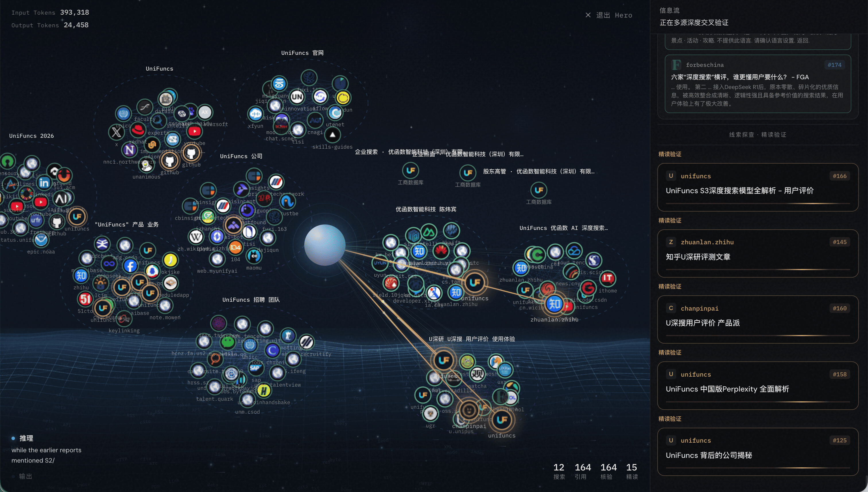Screen dimensions: 868x492
Task: Click the 15 精读 counter
Action: tap(632, 471)
